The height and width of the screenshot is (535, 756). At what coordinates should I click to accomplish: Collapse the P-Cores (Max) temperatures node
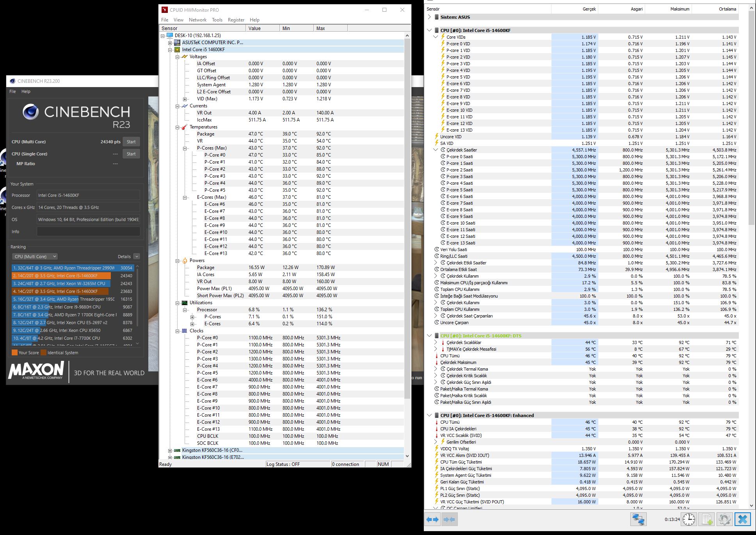pyautogui.click(x=185, y=148)
